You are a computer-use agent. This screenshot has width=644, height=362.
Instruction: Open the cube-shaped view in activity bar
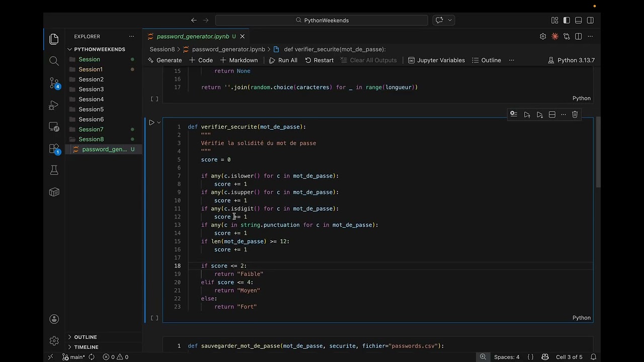(54, 192)
